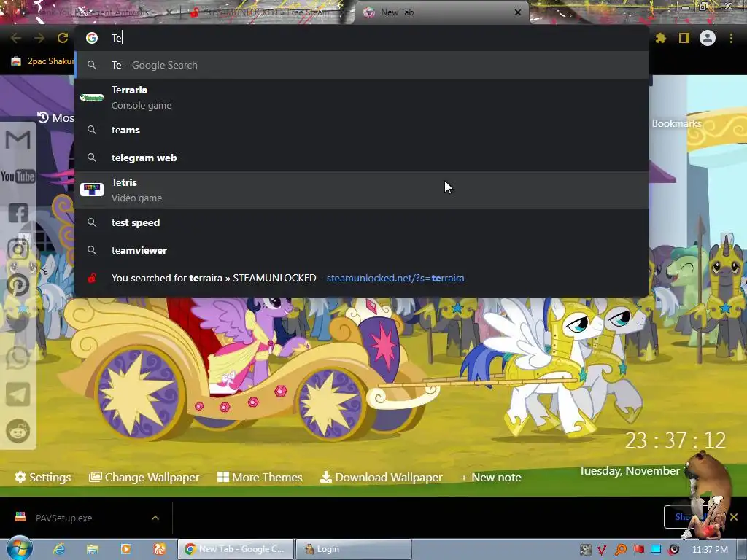Click Download Wallpaper
The image size is (747, 560).
(x=381, y=477)
